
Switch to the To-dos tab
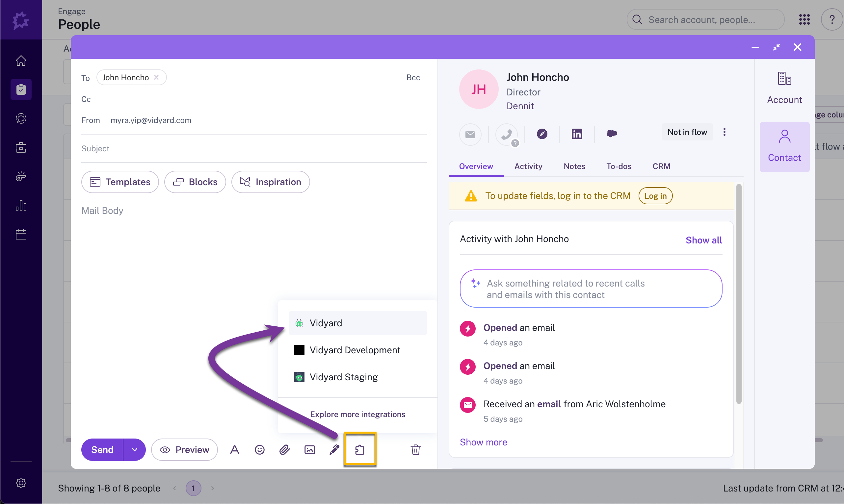[x=619, y=166]
